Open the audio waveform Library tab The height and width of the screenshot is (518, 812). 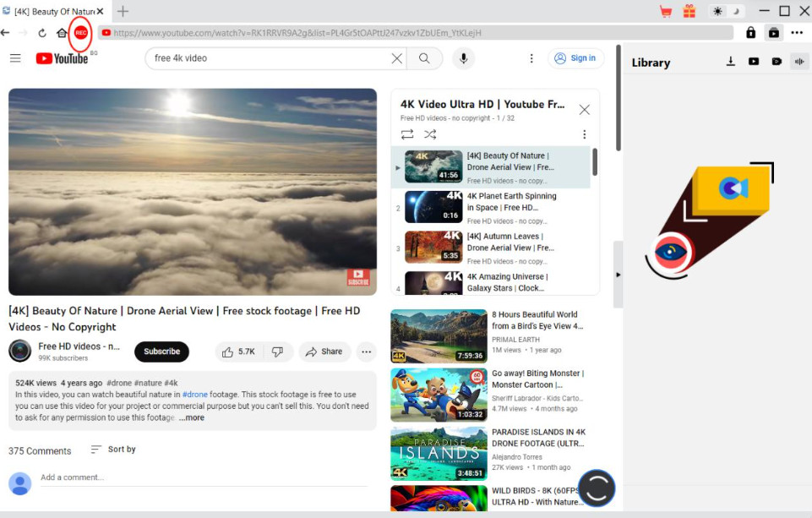(x=799, y=62)
